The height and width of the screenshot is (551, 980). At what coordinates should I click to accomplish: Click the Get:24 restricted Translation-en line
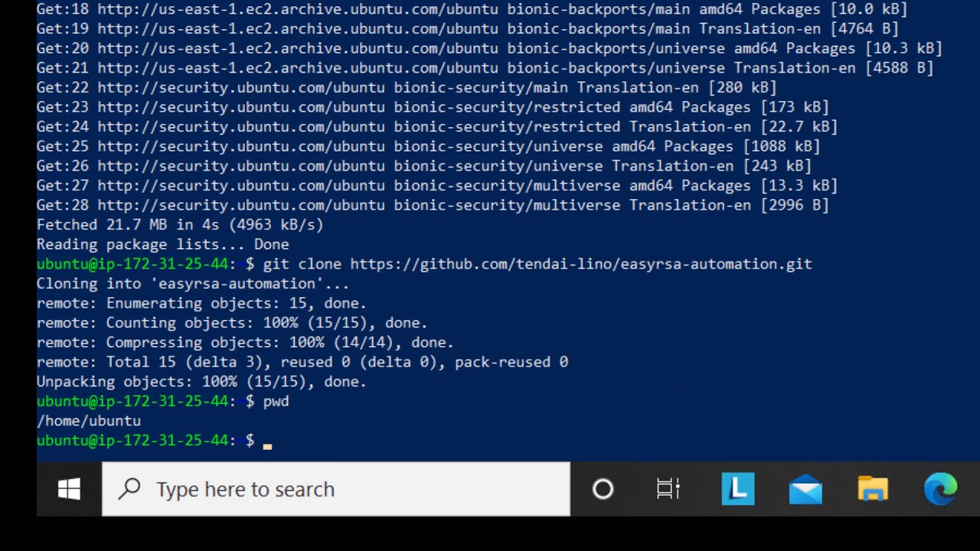click(437, 127)
